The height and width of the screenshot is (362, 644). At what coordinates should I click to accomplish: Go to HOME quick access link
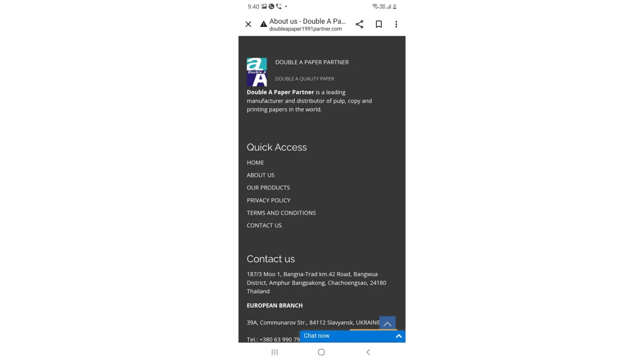(x=255, y=163)
